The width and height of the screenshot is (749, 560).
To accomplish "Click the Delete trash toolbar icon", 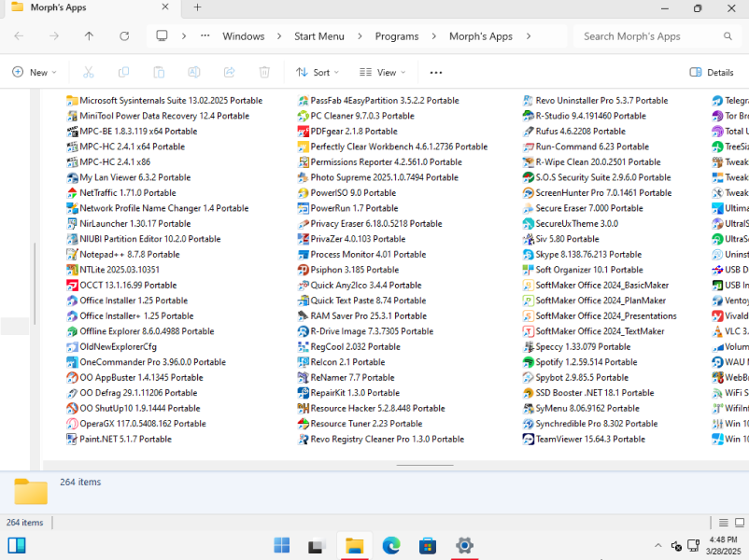I will 264,72.
